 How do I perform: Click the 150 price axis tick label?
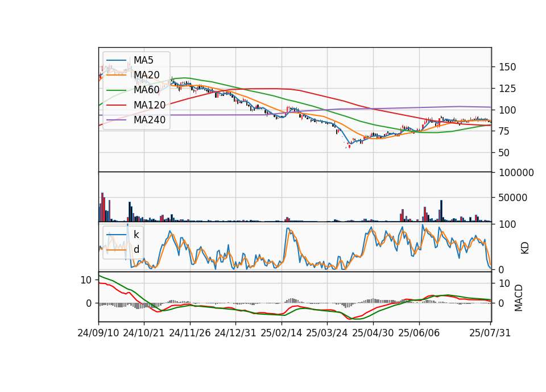point(507,67)
